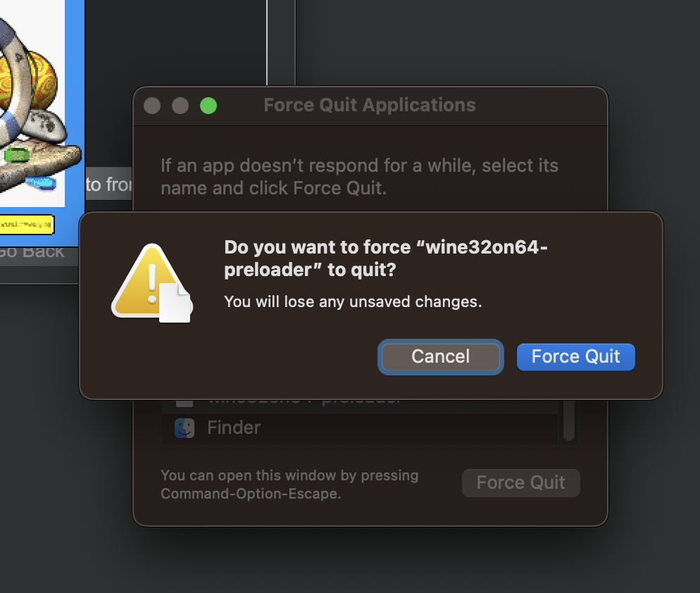
Task: Click the green zoom button of Force Quit window
Action: tap(208, 106)
